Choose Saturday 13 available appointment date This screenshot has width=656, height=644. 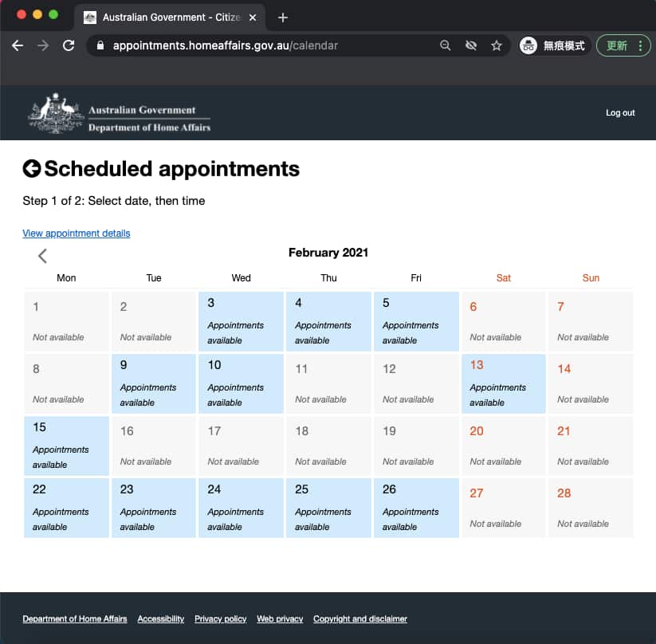point(504,383)
